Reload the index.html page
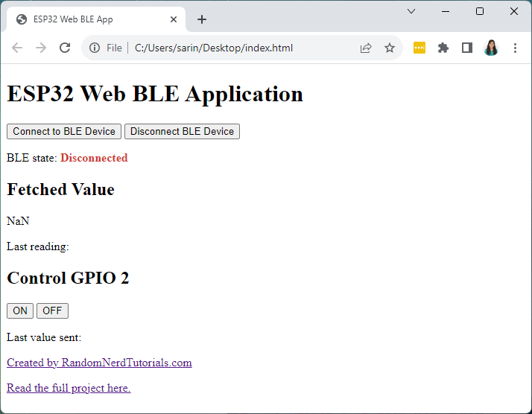532x414 pixels. pos(65,48)
